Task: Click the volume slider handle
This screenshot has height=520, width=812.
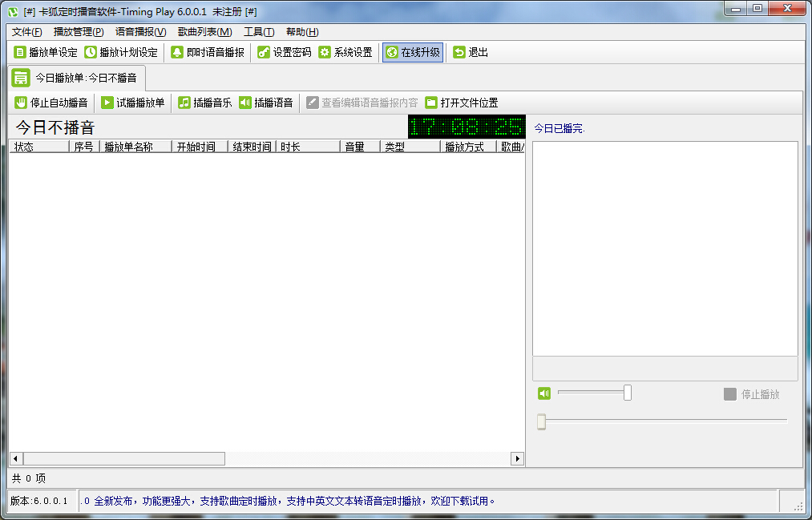Action: (628, 393)
